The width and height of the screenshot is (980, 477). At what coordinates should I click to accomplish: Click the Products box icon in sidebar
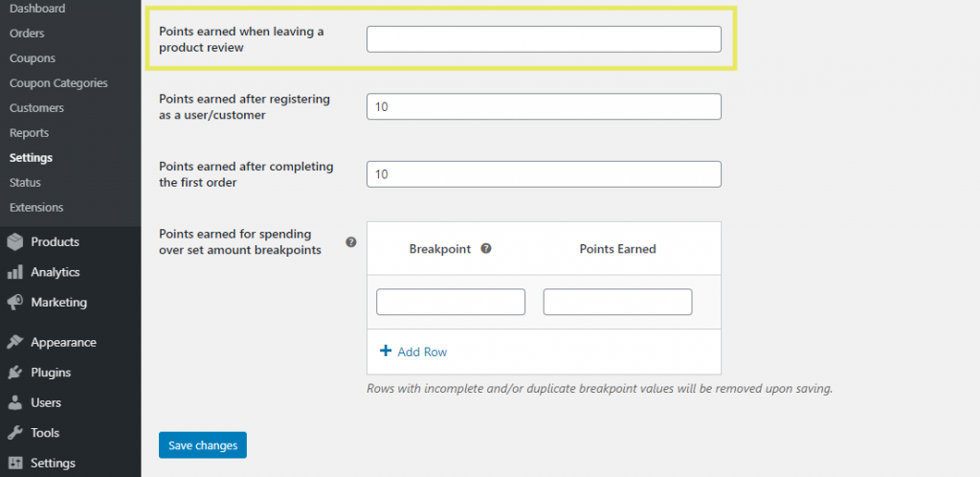[x=15, y=242]
